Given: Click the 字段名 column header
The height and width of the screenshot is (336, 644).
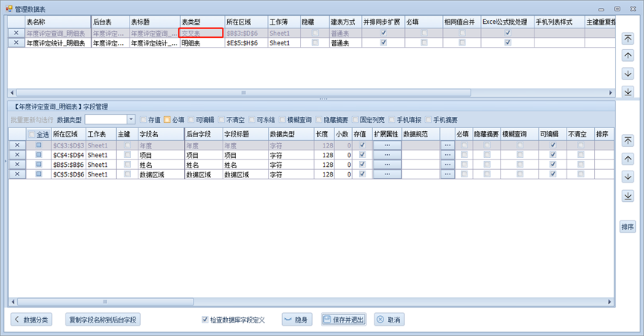Looking at the screenshot, I should click(160, 134).
